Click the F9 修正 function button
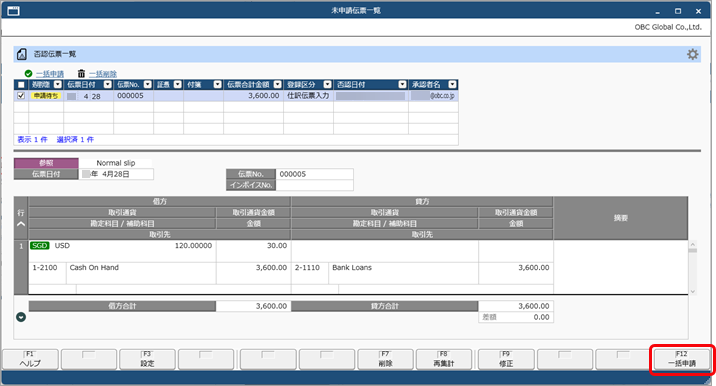This screenshot has width=716, height=386. pos(506,360)
